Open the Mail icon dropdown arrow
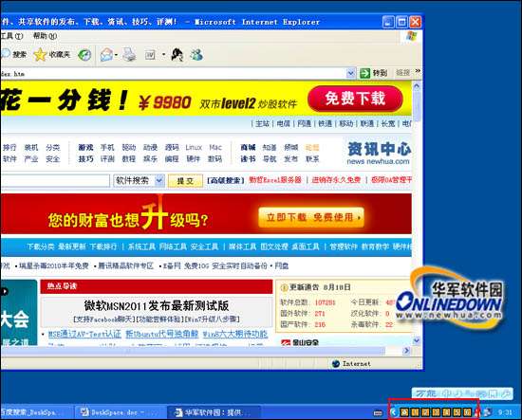The width and height of the screenshot is (522, 420). tap(116, 55)
